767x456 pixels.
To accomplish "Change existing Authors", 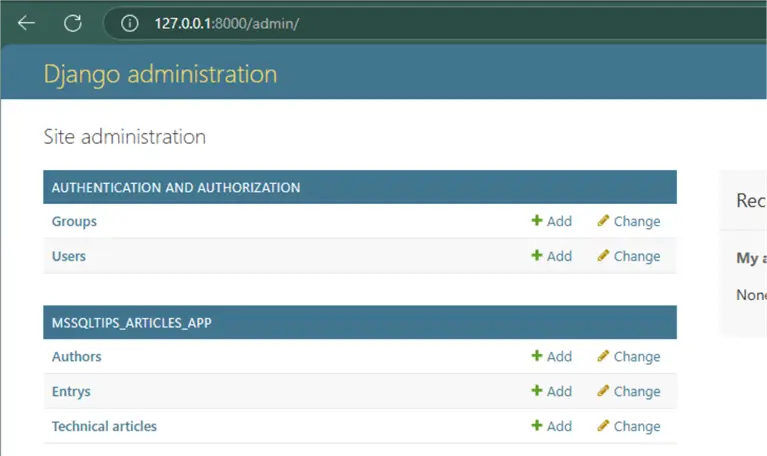I will pos(629,357).
